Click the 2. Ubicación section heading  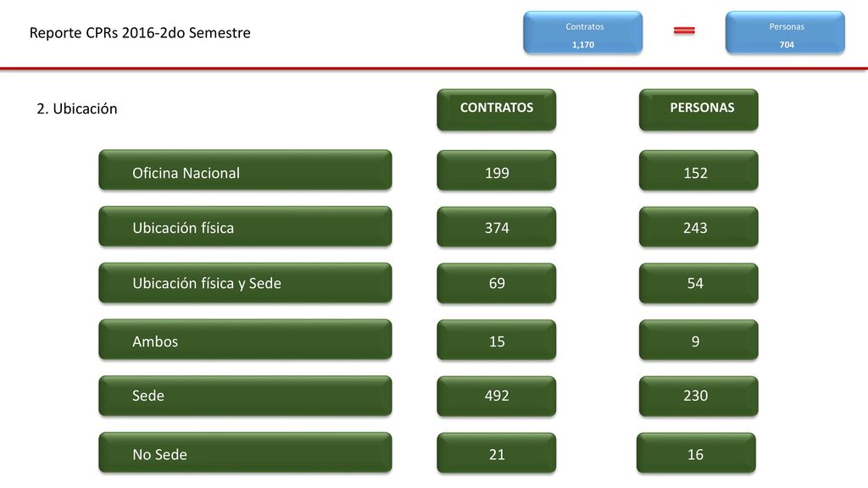(x=77, y=108)
